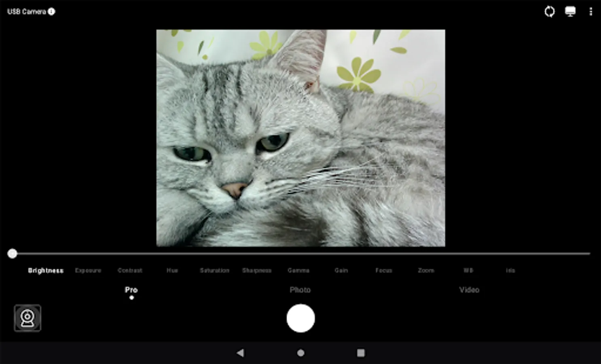Select the Zoom camera control
Image resolution: width=601 pixels, height=364 pixels.
coord(426,270)
